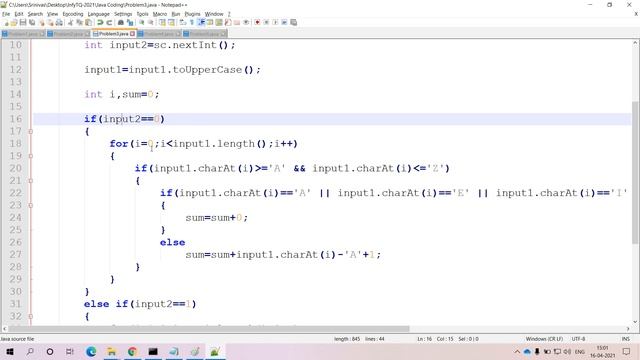Click the Save All toolbar icon

[x=32, y=22]
